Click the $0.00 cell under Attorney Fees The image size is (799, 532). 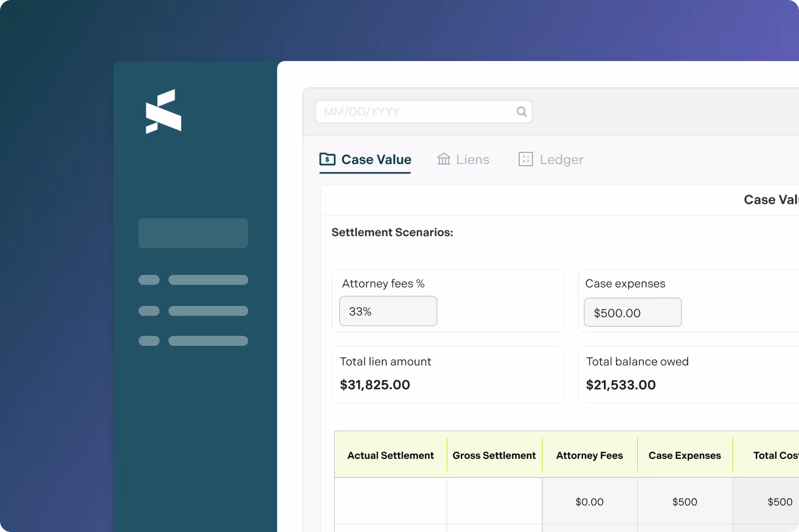pyautogui.click(x=589, y=502)
